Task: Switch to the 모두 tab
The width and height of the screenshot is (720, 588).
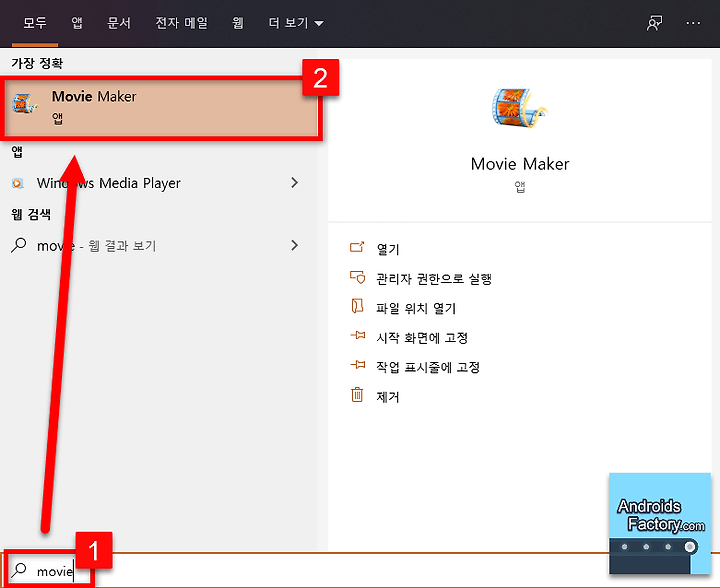Action: click(35, 22)
